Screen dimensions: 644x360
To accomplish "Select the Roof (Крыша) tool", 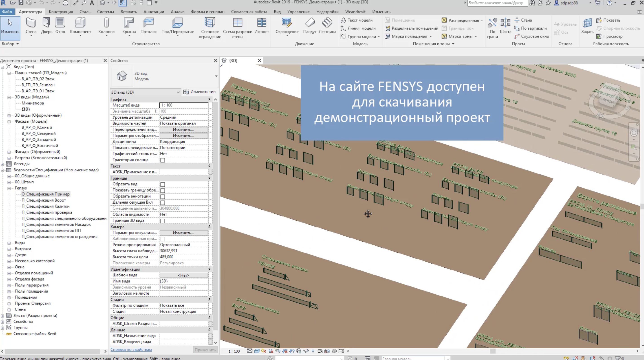I will point(129,26).
